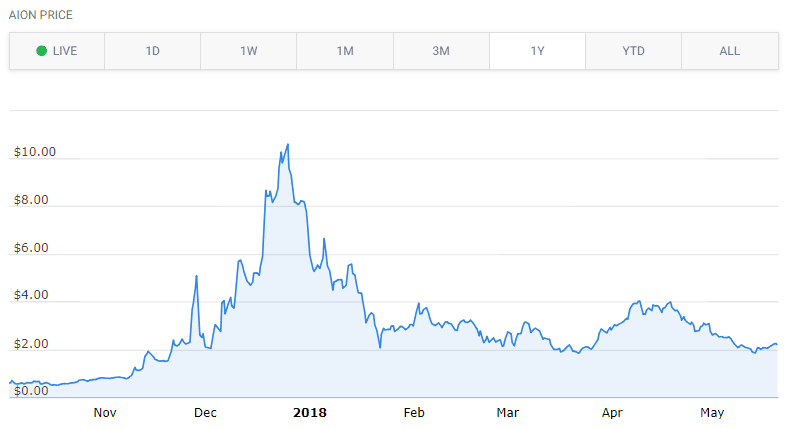Screen dimensions: 789x429
Task: Click the $10.00 axis label
Action: tap(35, 152)
